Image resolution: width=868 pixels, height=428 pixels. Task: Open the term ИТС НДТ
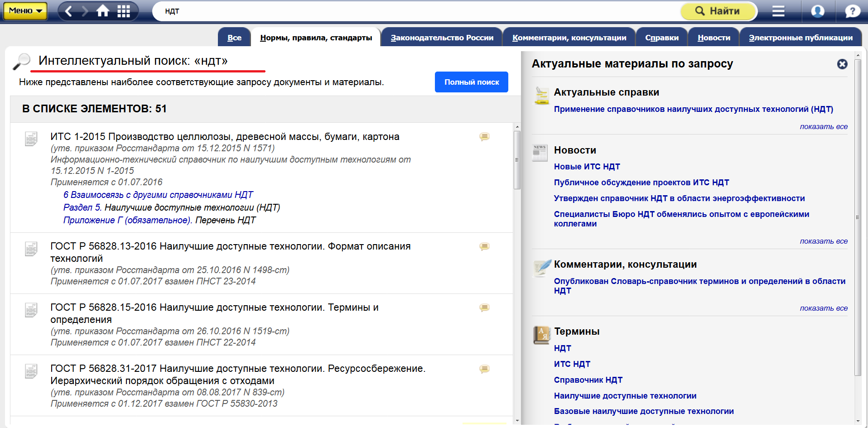pyautogui.click(x=572, y=364)
